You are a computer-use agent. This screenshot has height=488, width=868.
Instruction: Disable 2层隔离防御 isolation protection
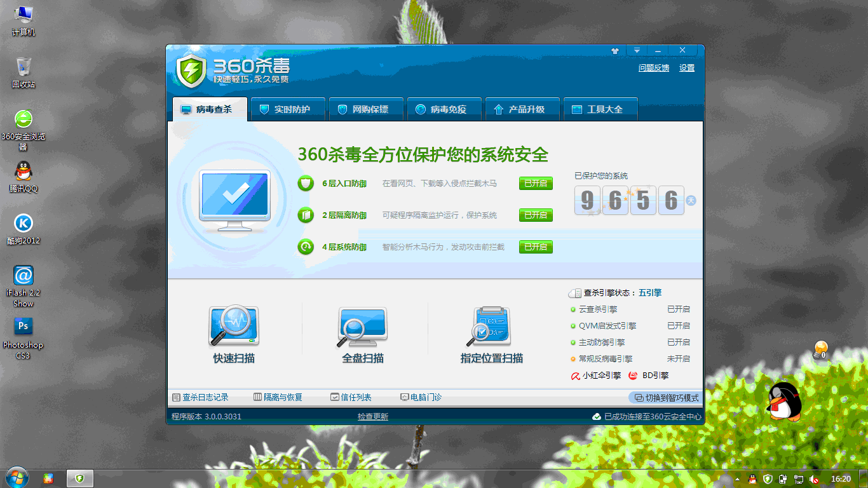click(536, 215)
